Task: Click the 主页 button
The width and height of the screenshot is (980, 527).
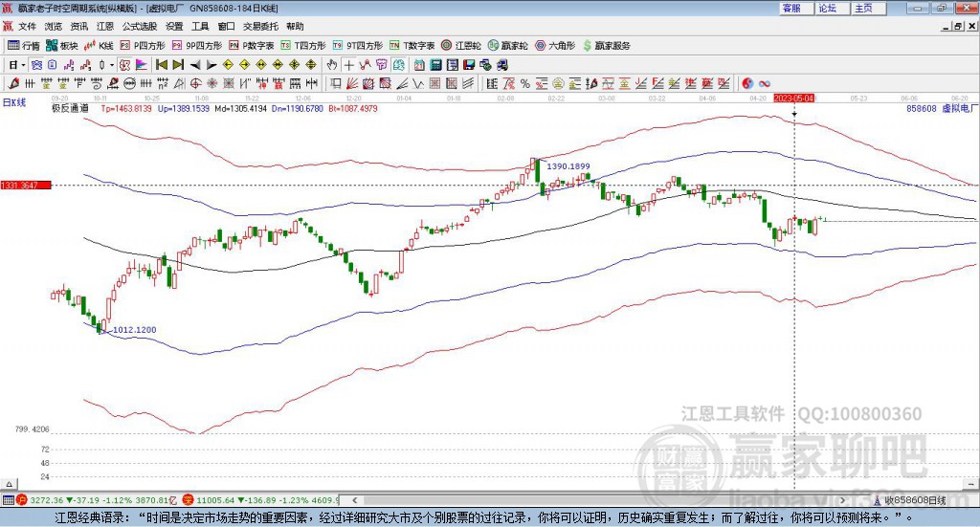Action: click(868, 8)
